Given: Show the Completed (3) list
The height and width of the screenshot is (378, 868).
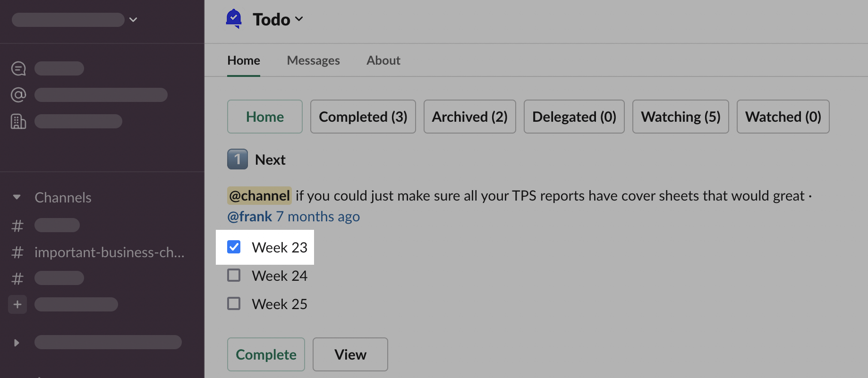Looking at the screenshot, I should point(363,117).
